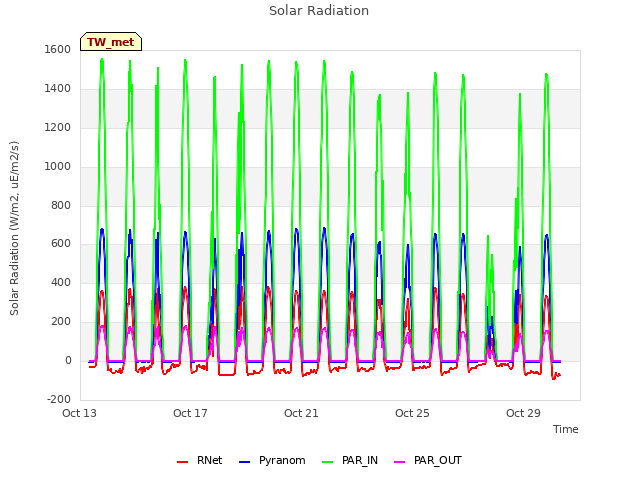The width and height of the screenshot is (640, 480).
Task: Toggle the PAR_OUT legend entry
Action: point(428,460)
